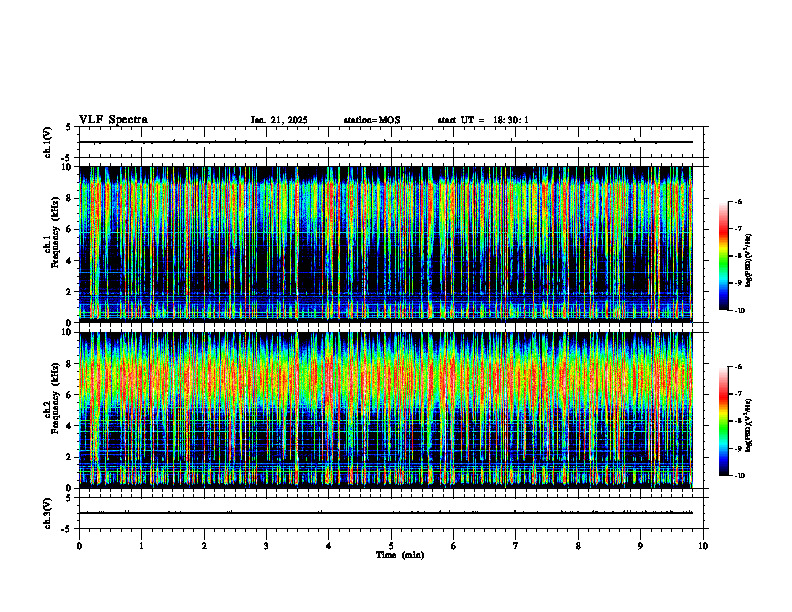Click the 'ch.3(V)' waveform axis label
This screenshot has height=612, width=792.
point(48,513)
